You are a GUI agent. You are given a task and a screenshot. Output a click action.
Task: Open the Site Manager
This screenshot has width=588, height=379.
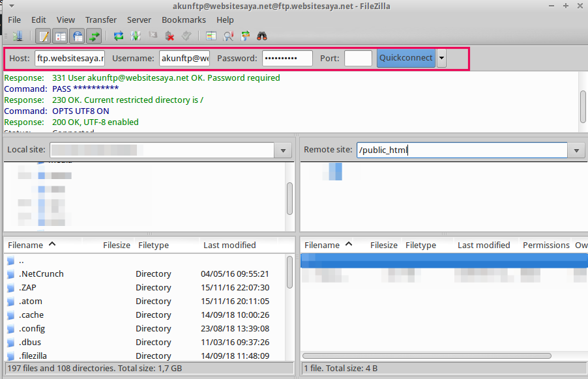click(x=18, y=36)
